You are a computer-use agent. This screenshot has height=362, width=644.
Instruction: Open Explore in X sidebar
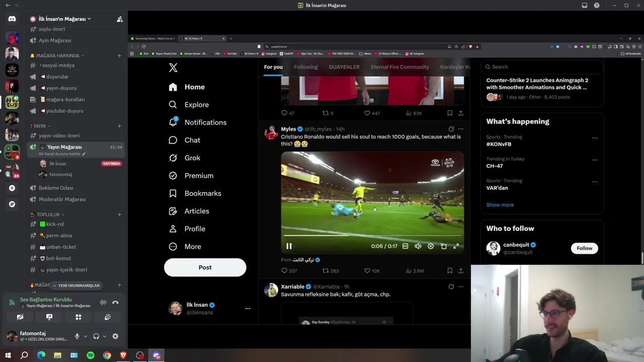coord(189,105)
